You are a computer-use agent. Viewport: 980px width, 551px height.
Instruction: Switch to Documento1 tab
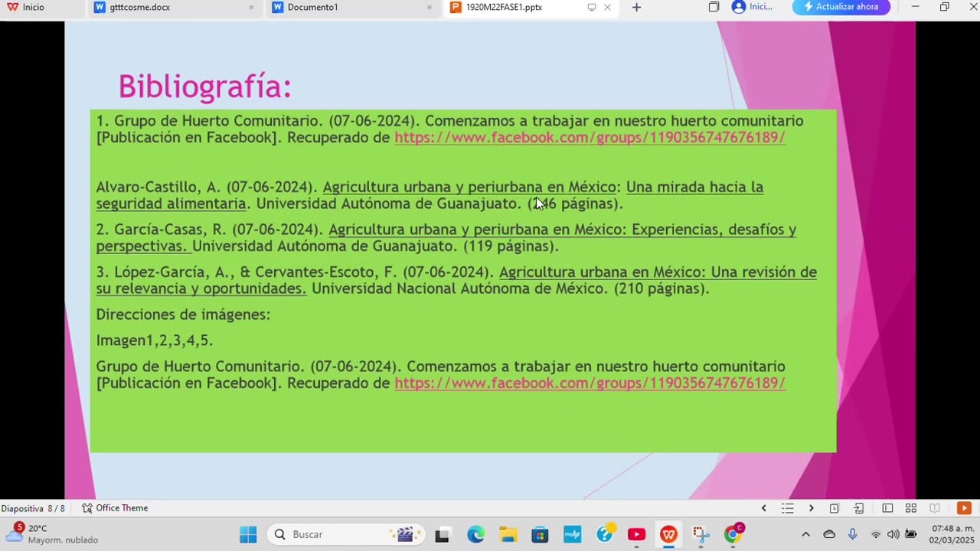pyautogui.click(x=312, y=7)
